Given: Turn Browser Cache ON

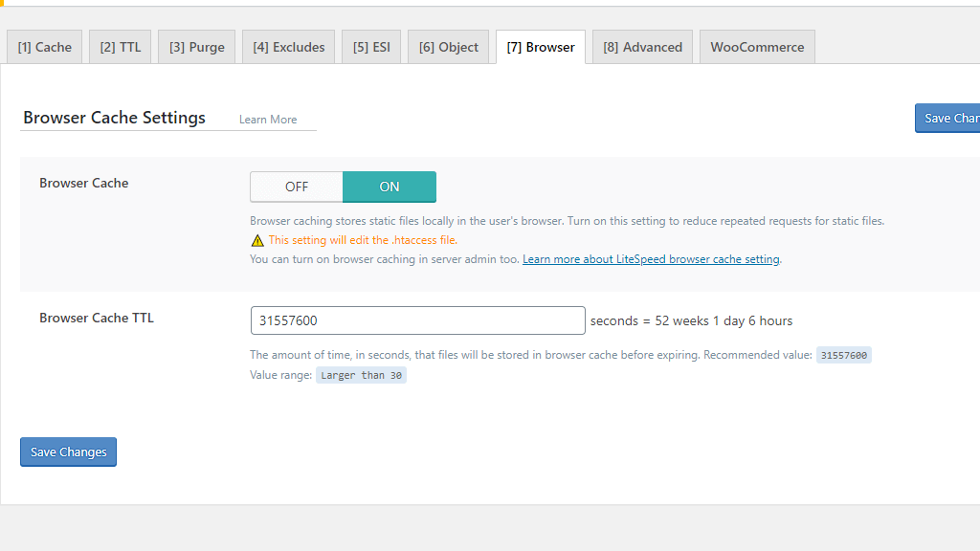Looking at the screenshot, I should point(390,187).
